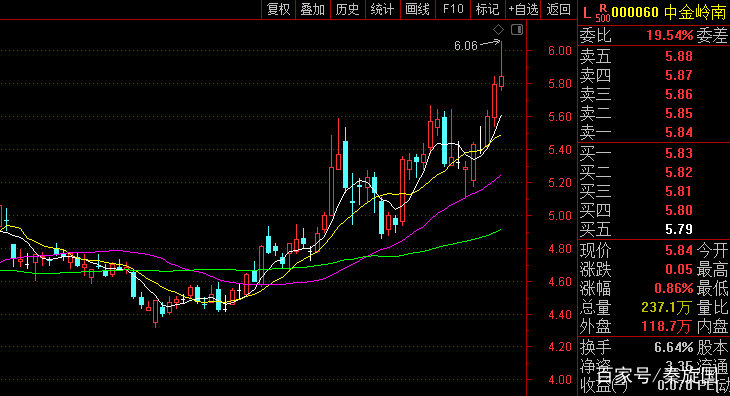Open the 统计 statistics option
The height and width of the screenshot is (396, 730).
(382, 9)
